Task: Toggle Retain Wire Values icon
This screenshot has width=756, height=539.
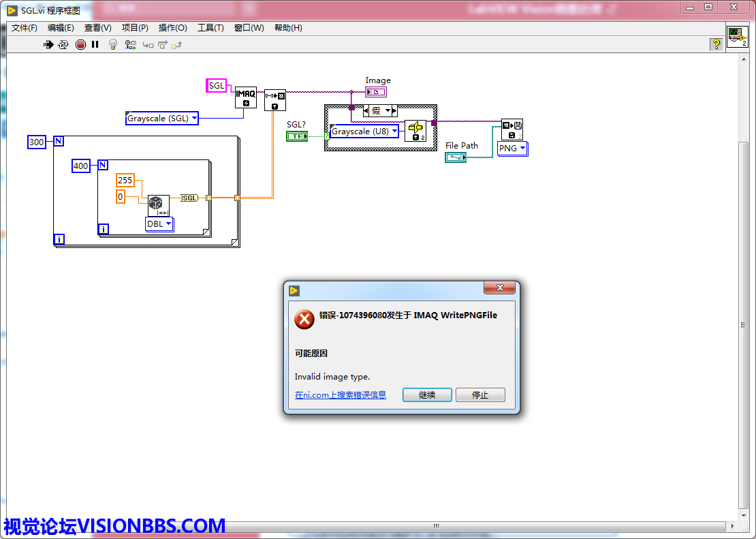Action: pos(130,44)
